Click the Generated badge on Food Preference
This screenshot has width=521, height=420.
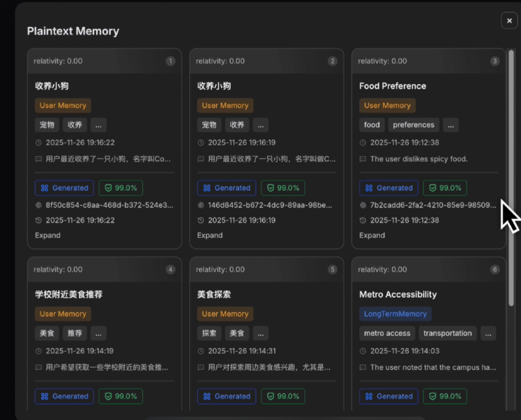tap(388, 188)
